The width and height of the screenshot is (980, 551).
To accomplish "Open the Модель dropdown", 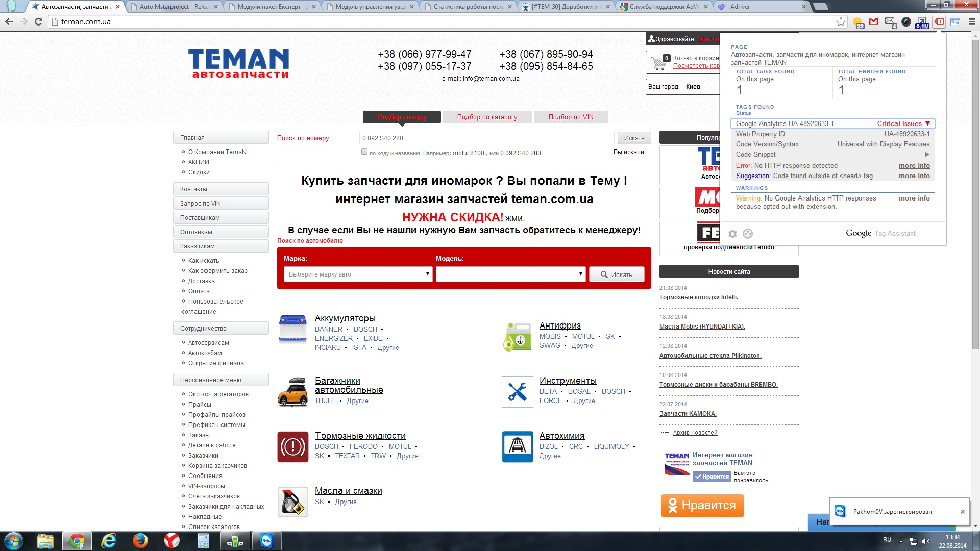I will tap(510, 274).
